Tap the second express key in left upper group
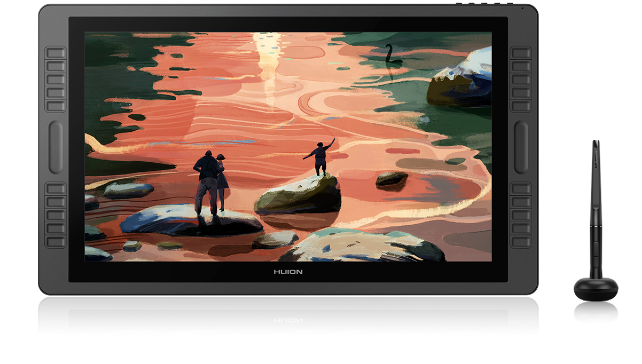642x364 pixels. tap(56, 66)
